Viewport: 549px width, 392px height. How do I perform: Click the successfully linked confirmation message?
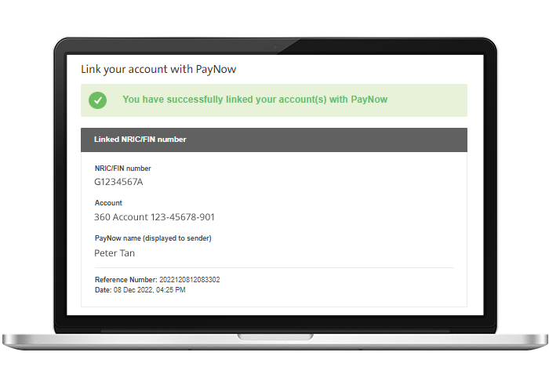pyautogui.click(x=255, y=100)
